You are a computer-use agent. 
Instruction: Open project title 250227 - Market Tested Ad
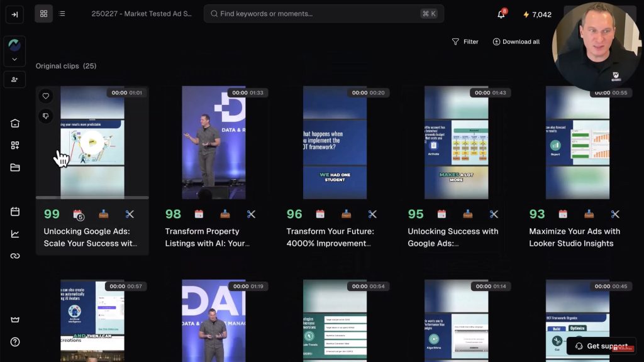tap(142, 14)
